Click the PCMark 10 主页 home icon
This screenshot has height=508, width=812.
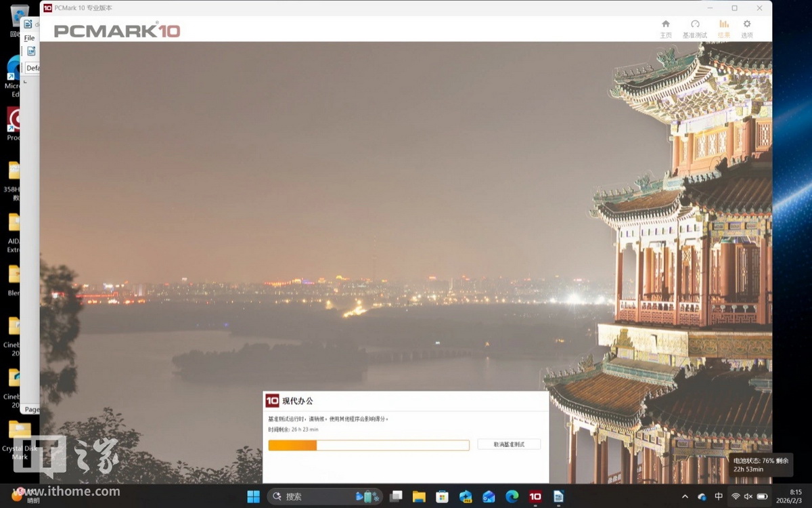click(x=665, y=28)
